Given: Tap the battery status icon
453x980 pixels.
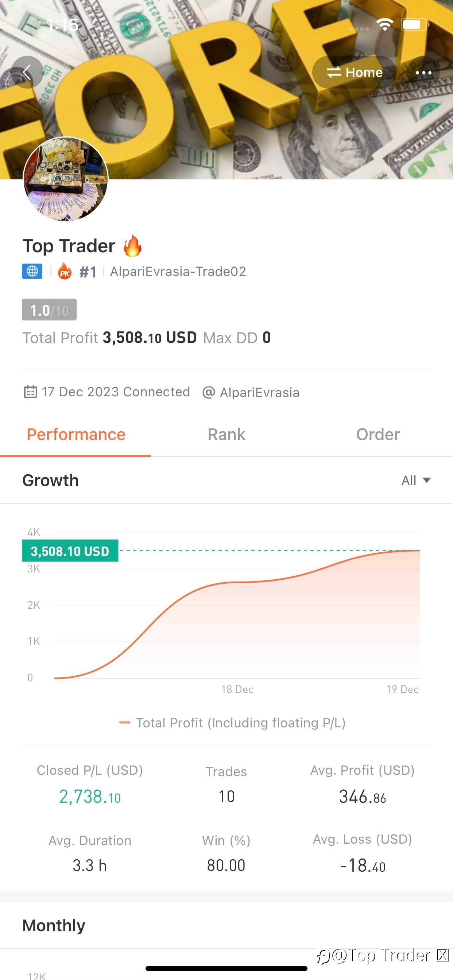Looking at the screenshot, I should [x=414, y=25].
